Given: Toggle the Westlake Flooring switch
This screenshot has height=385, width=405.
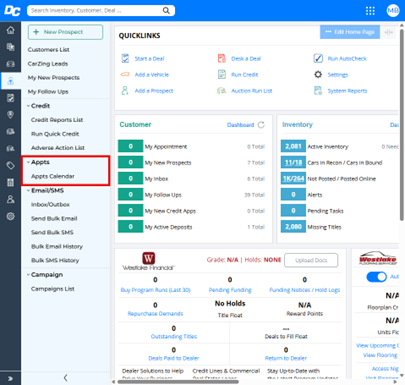Looking at the screenshot, I should [x=376, y=277].
